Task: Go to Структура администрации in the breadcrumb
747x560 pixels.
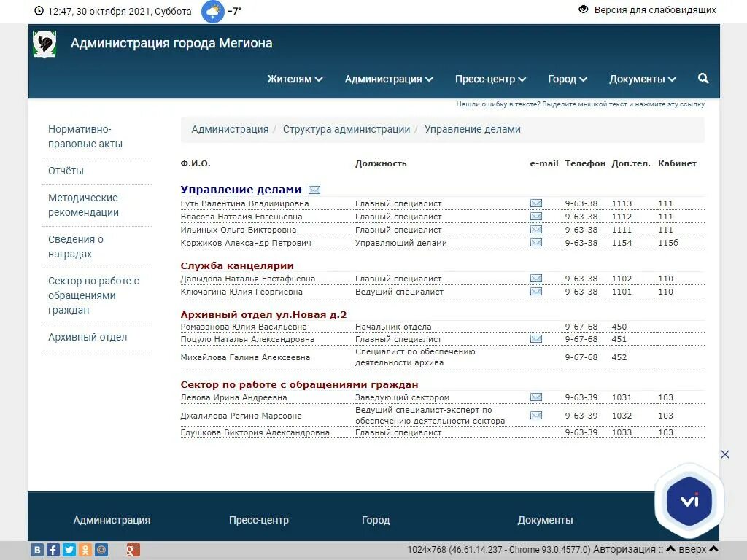Action: (347, 130)
